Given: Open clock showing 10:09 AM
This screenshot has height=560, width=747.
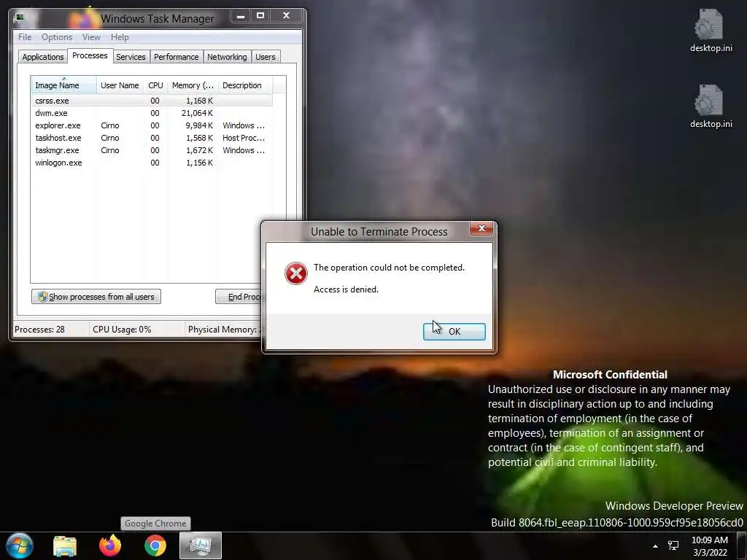Looking at the screenshot, I should pyautogui.click(x=709, y=546).
